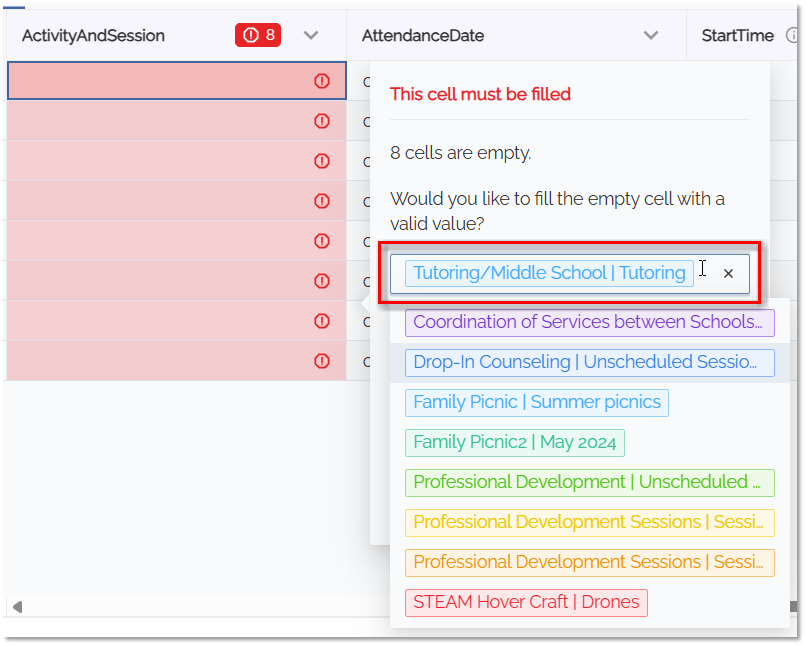The width and height of the screenshot is (806, 646).
Task: Select the Coordination of Services between Schools option
Action: [x=589, y=322]
